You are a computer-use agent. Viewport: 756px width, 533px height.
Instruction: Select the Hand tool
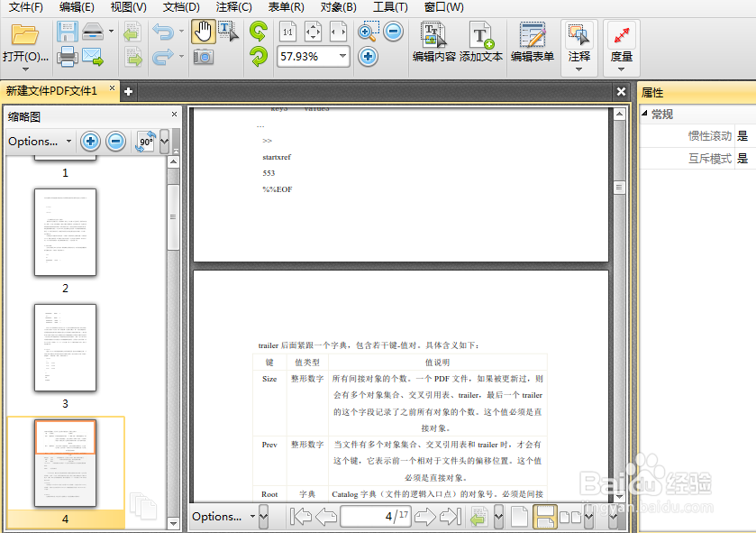click(203, 32)
